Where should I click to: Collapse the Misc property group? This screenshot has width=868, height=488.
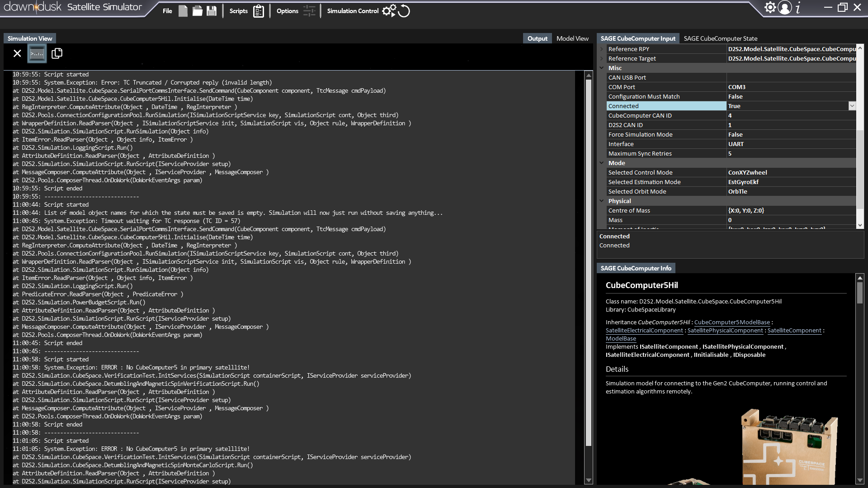click(602, 68)
